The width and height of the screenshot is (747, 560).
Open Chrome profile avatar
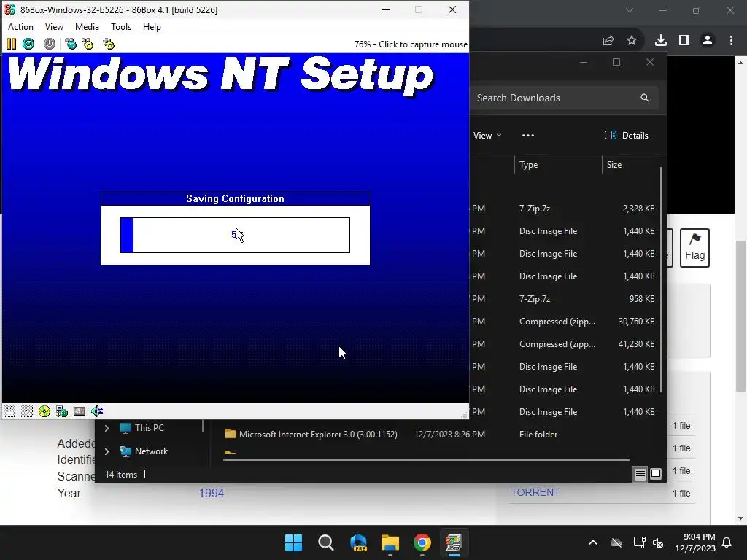[x=708, y=41]
